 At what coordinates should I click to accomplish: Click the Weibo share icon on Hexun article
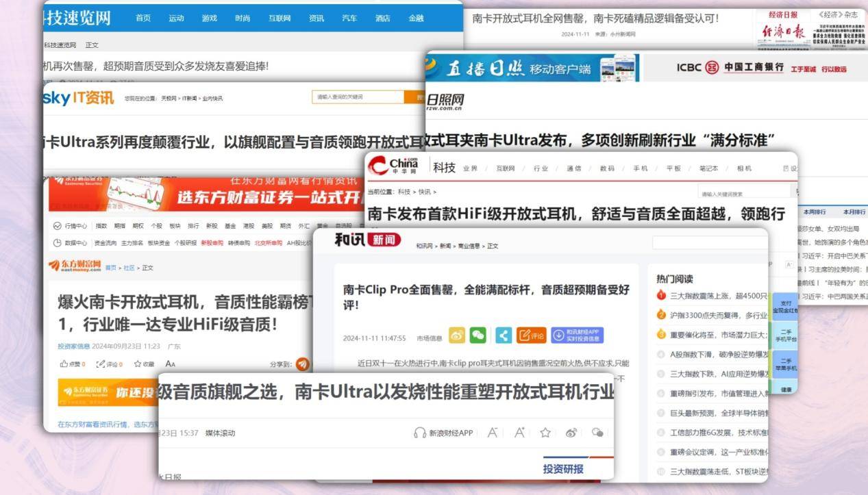pyautogui.click(x=457, y=335)
